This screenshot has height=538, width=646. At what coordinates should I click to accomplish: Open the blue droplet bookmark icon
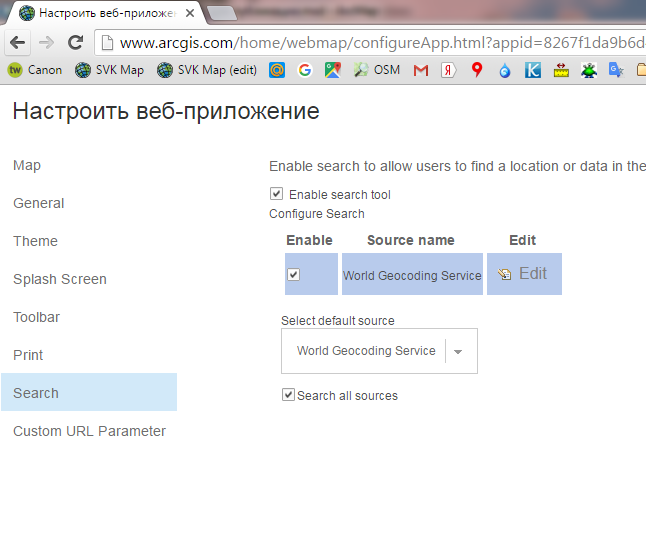[x=505, y=70]
